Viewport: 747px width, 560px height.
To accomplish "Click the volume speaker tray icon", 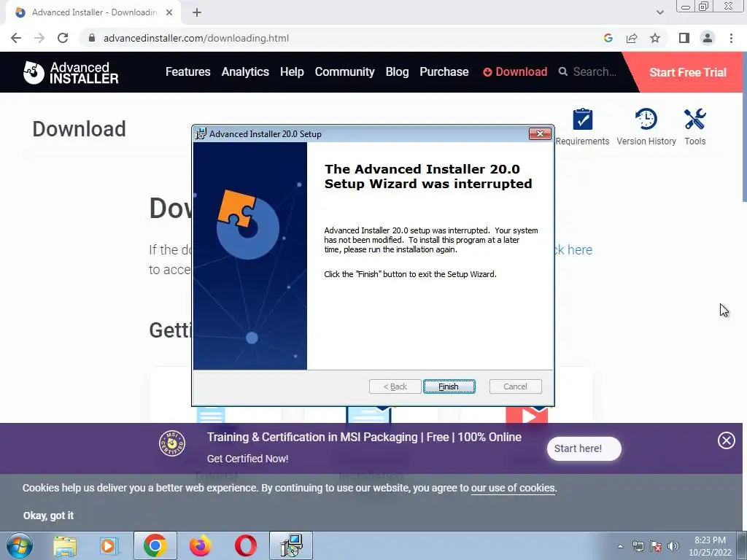I will [x=673, y=546].
